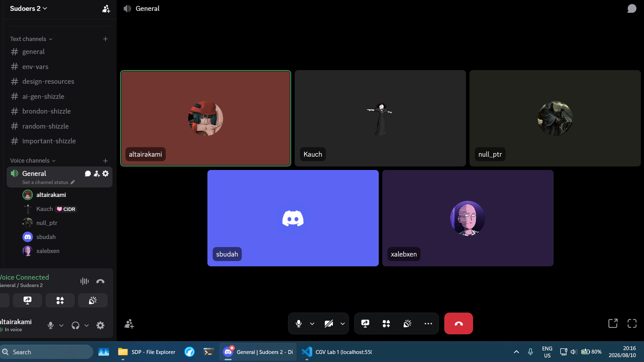The image size is (644, 362).
Task: Open soundboard from sidebar panel
Action: [x=93, y=300]
